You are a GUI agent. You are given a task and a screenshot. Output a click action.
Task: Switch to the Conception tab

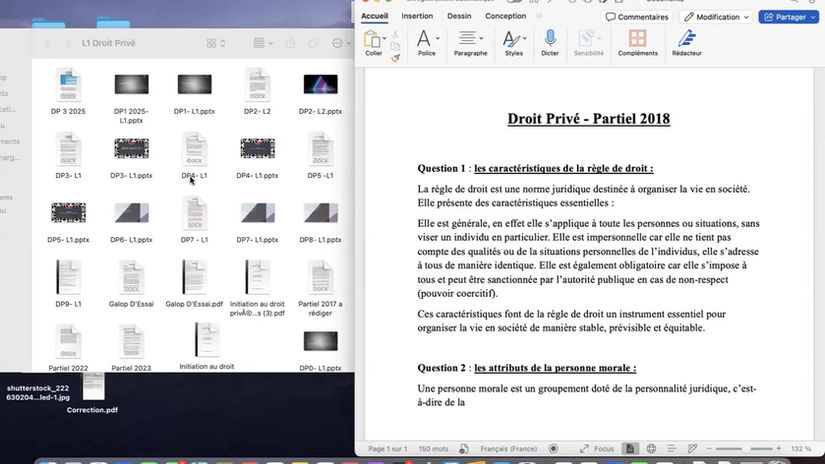pos(505,16)
